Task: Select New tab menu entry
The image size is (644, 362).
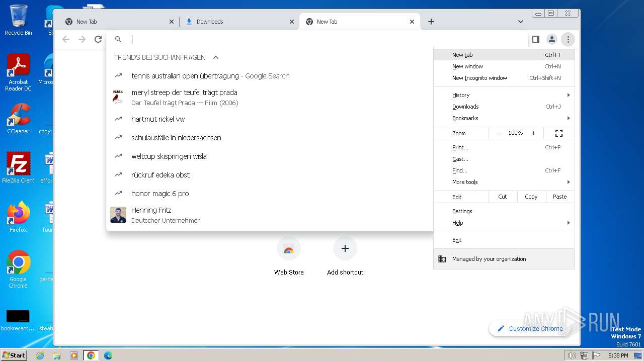Action: point(504,55)
